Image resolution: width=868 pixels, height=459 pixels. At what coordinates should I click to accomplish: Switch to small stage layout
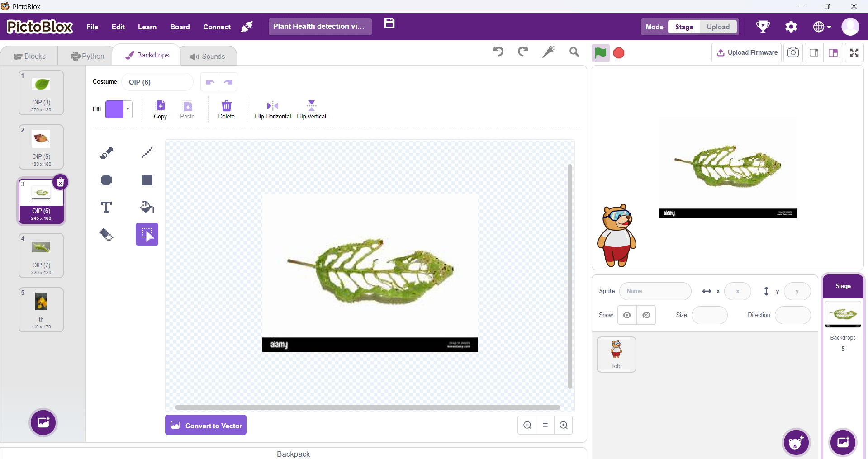(814, 52)
